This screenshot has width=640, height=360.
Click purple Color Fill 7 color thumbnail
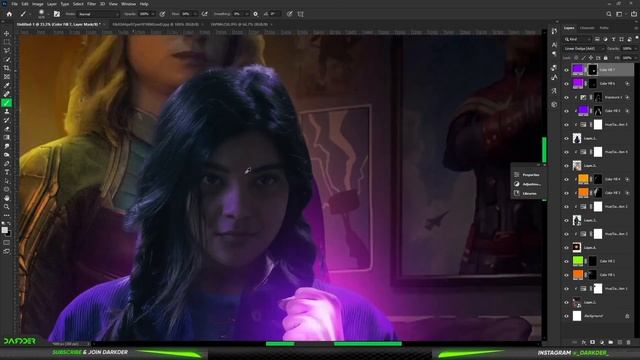coord(578,70)
